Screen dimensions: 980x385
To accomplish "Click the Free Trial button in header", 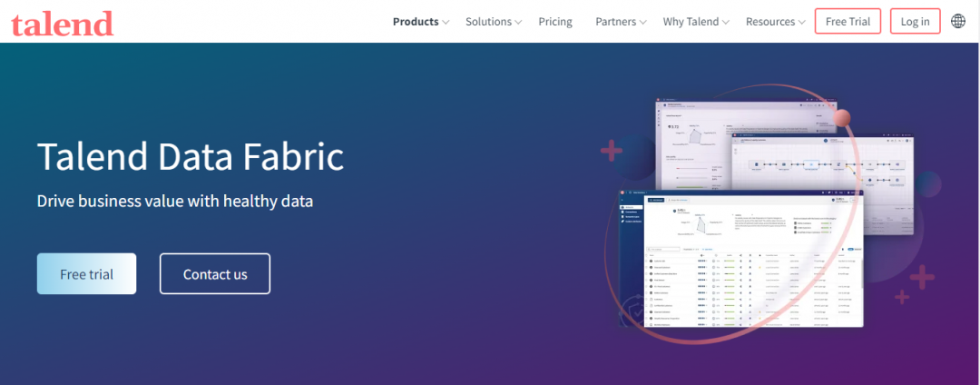I will pos(848,21).
